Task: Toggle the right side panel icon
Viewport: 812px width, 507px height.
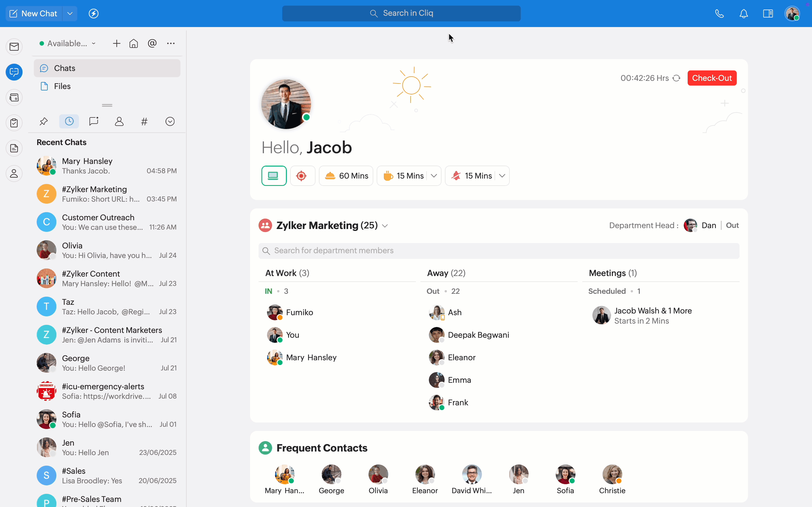Action: point(768,14)
